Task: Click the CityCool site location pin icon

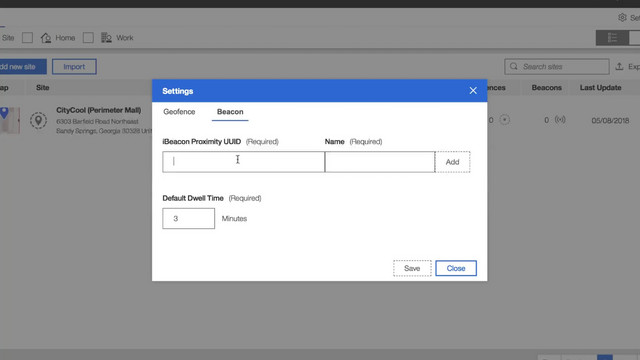Action: pos(38,120)
